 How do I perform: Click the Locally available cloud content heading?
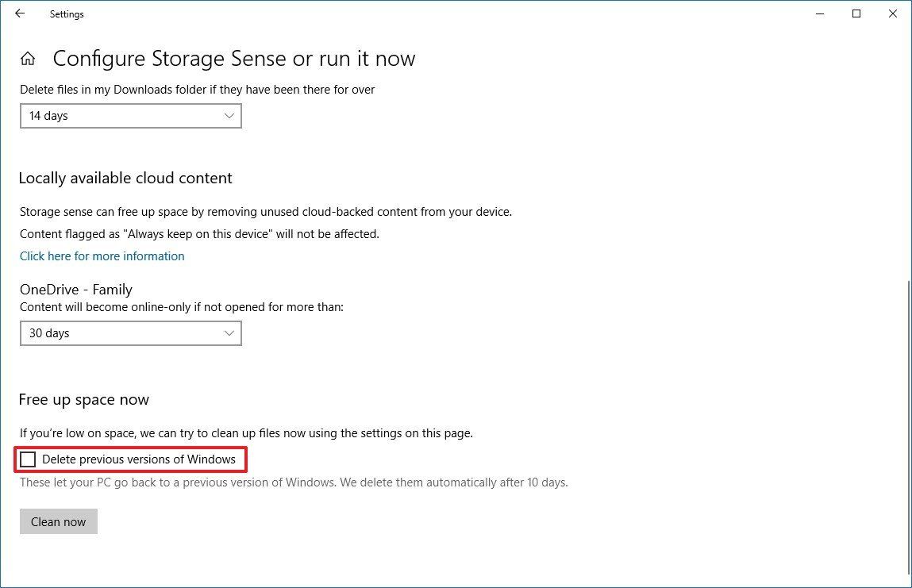[x=125, y=178]
